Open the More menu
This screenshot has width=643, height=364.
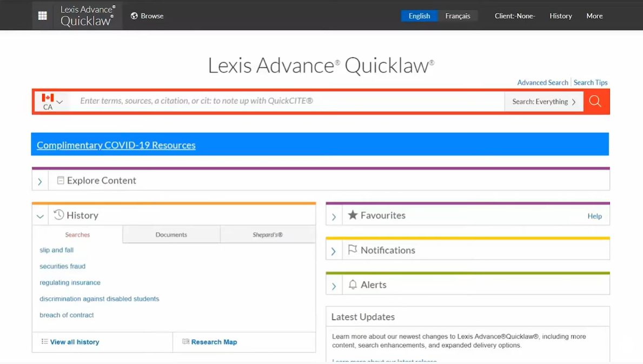tap(594, 16)
